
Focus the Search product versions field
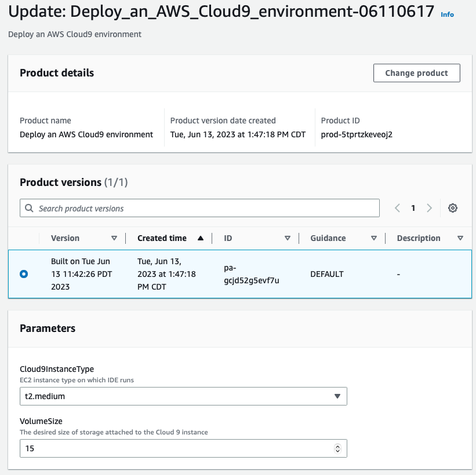199,208
